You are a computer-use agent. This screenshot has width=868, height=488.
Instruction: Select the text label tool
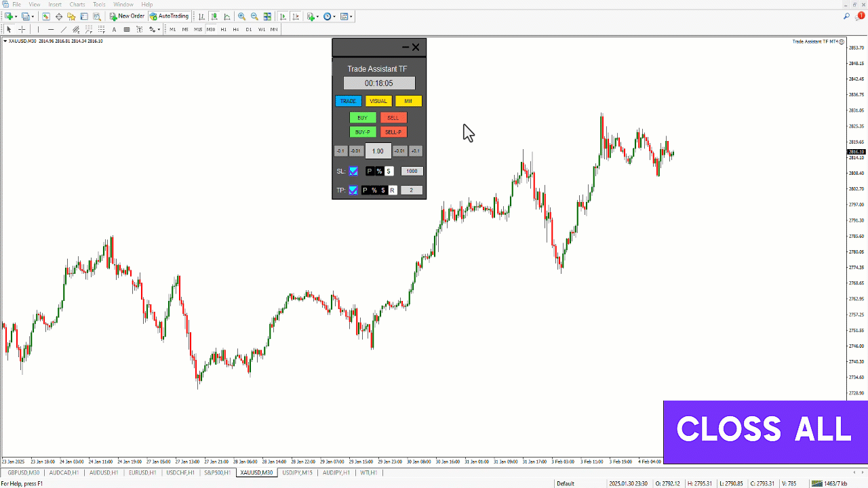pos(114,29)
